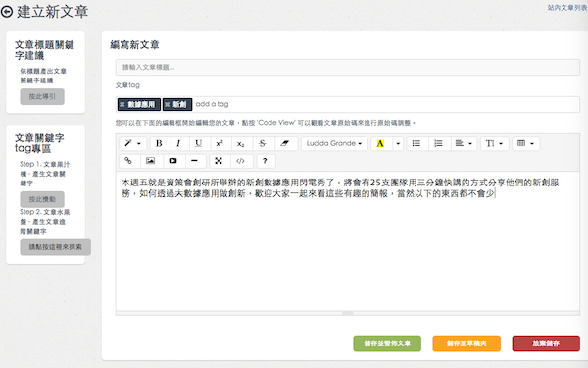Open the paragraph alignment dropdown

[x=464, y=144]
